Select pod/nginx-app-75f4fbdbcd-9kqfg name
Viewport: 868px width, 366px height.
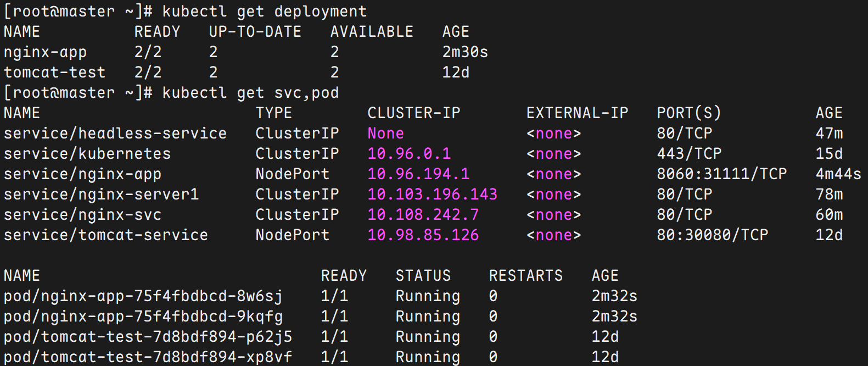(x=143, y=317)
